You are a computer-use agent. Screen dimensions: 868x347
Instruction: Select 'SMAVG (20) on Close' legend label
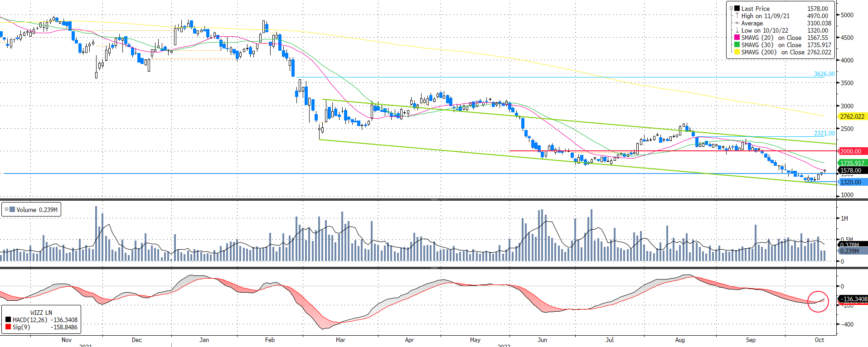click(x=771, y=38)
